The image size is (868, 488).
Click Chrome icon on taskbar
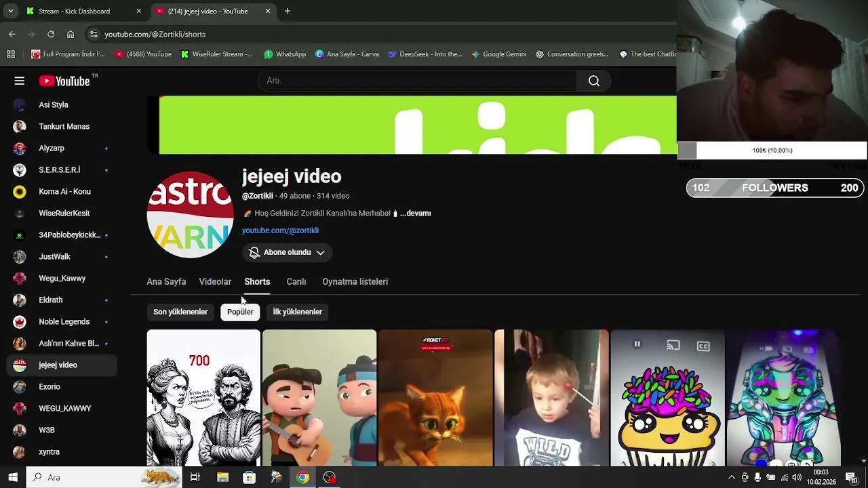(x=302, y=477)
